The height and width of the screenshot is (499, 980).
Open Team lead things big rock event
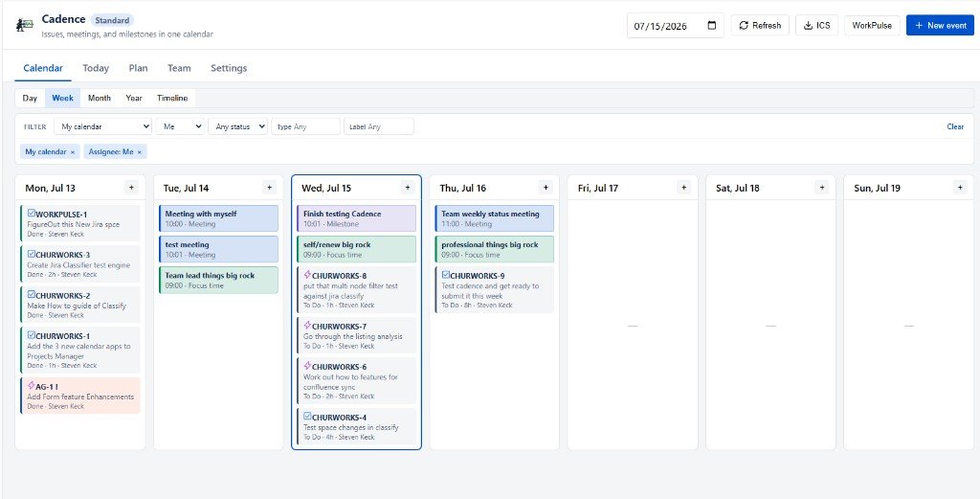click(x=218, y=280)
